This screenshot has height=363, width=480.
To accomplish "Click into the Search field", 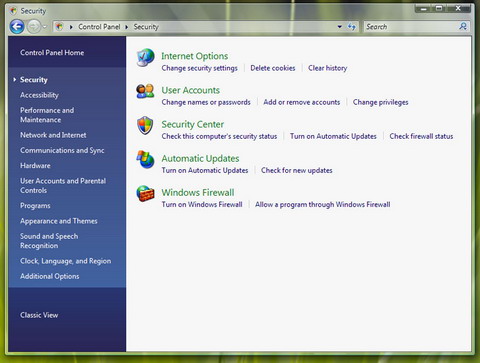I will point(411,27).
